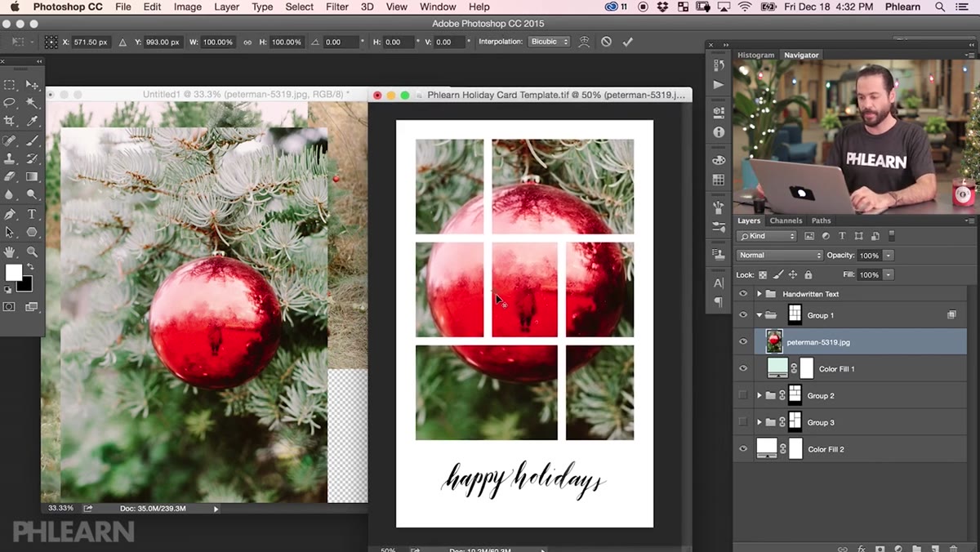The width and height of the screenshot is (980, 552).
Task: Select the Path Selection tool
Action: tap(10, 233)
